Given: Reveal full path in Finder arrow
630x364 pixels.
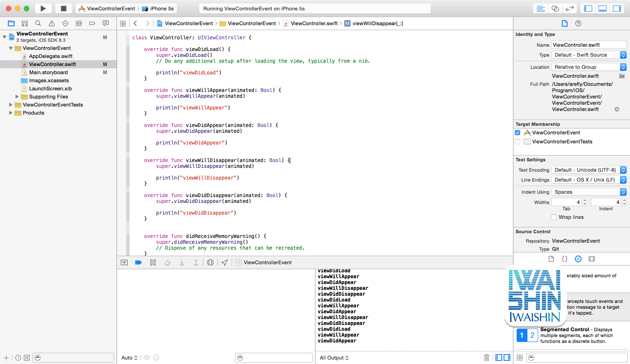Looking at the screenshot, I should [x=617, y=109].
